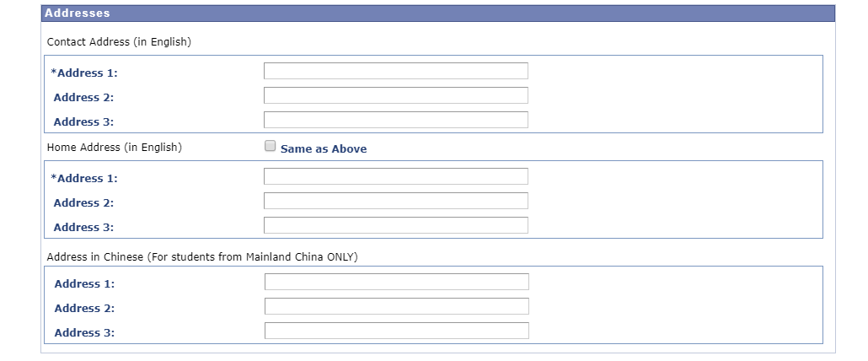Click Home Address 1 input field

[x=395, y=176]
